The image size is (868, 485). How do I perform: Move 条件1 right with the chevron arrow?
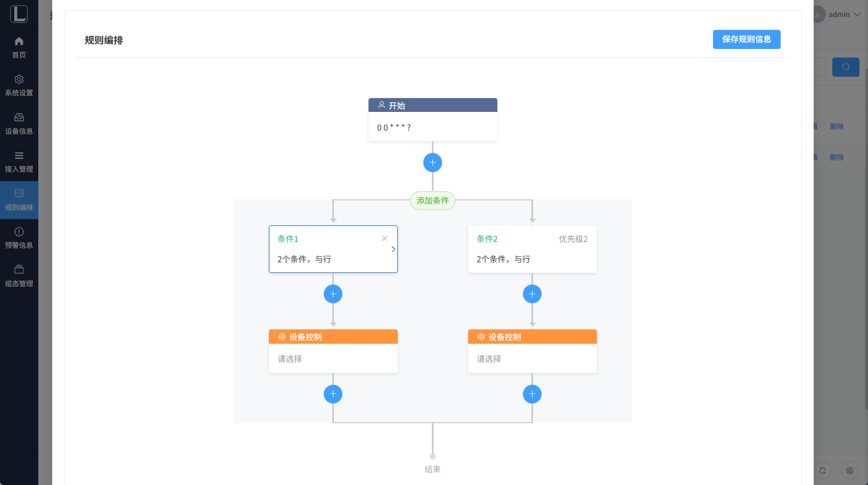[393, 249]
